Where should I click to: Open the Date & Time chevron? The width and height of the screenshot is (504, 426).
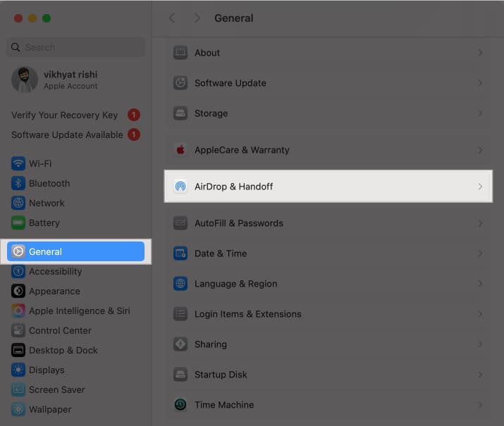point(480,253)
